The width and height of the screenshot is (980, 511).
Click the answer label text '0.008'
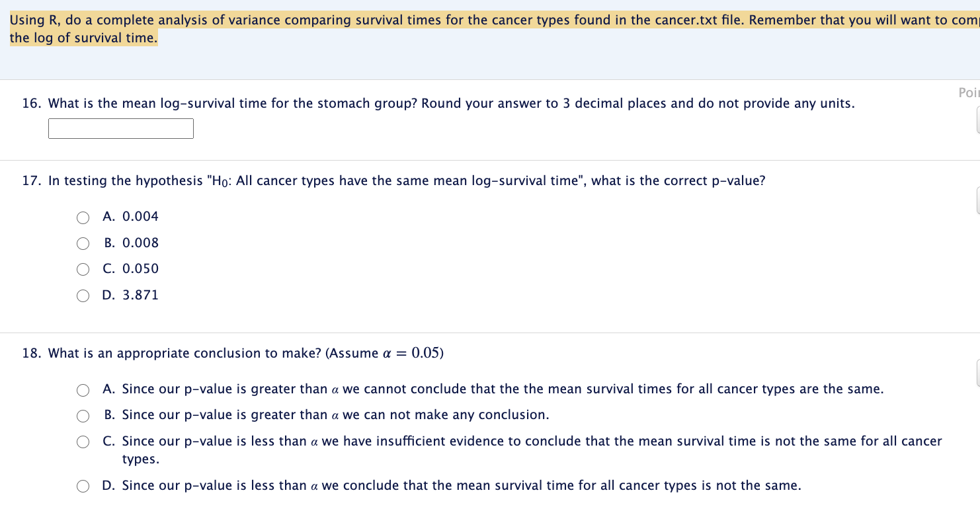[141, 243]
